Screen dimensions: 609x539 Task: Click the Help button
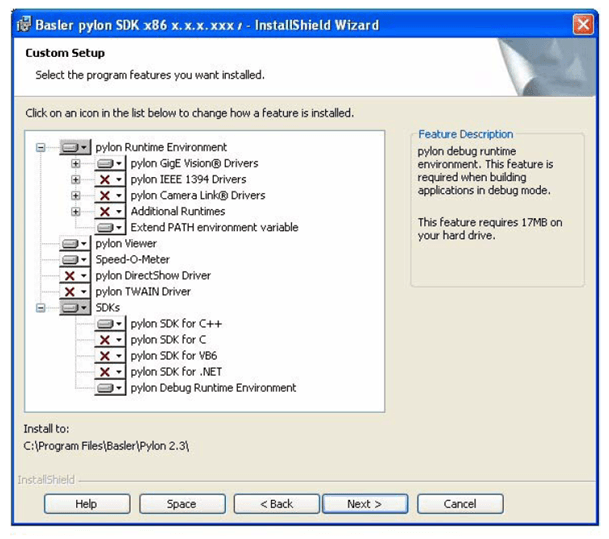[x=87, y=504]
